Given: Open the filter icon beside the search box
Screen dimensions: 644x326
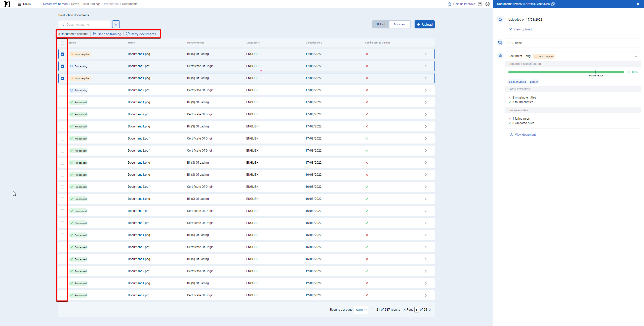Looking at the screenshot, I should point(116,24).
